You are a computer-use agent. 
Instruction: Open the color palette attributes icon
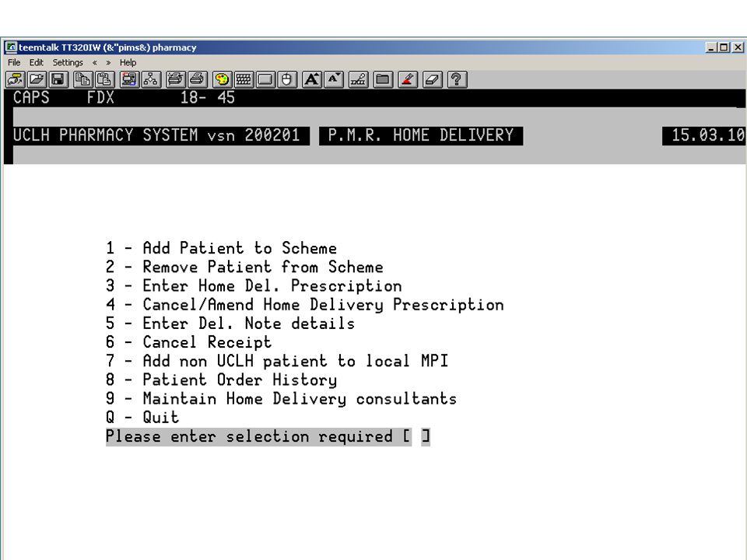[x=222, y=79]
